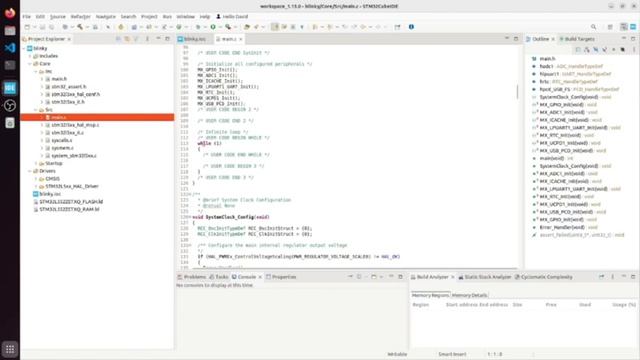Image resolution: width=640 pixels, height=360 pixels.
Task: Collapse the Src folder
Action: coord(36,110)
